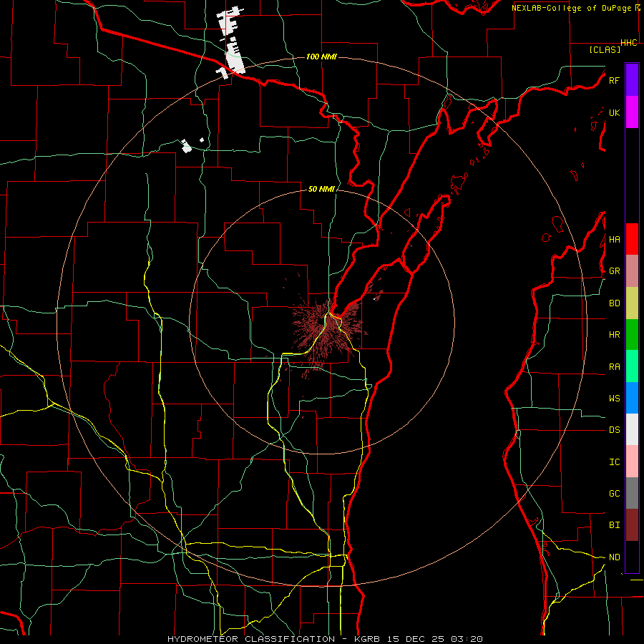Screen dimensions: 644x644
Task: Click the WS blue legend swatch
Action: tap(632, 398)
